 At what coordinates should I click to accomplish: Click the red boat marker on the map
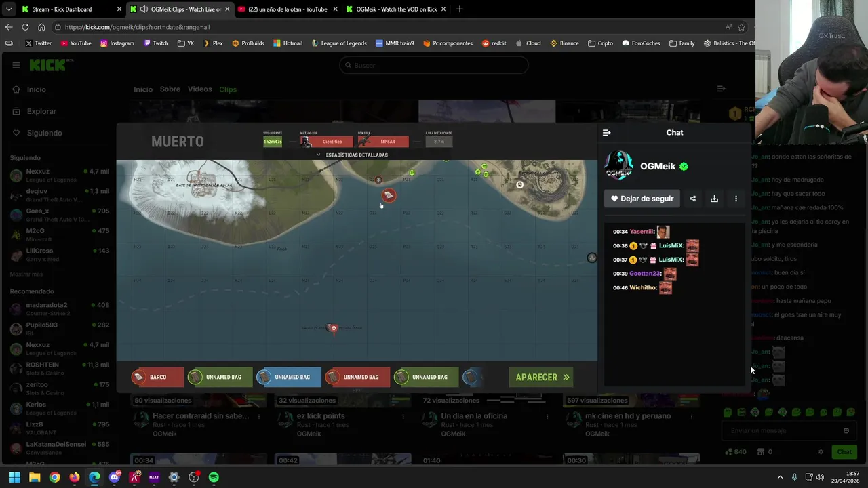[x=388, y=195]
